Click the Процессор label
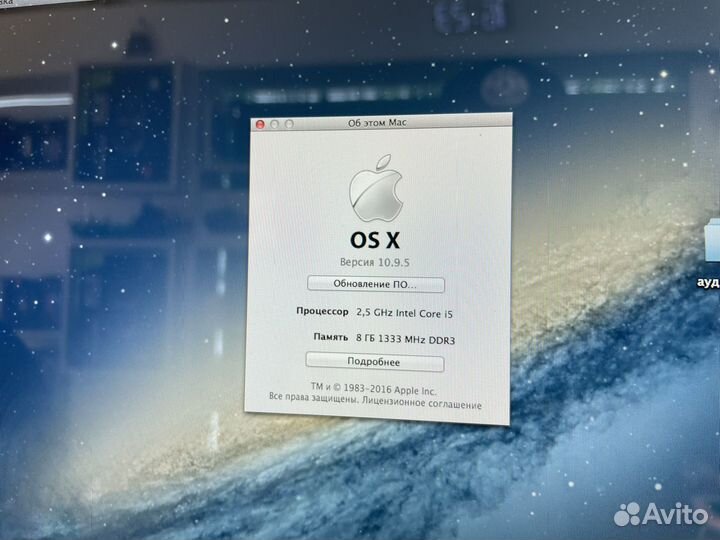 322,311
